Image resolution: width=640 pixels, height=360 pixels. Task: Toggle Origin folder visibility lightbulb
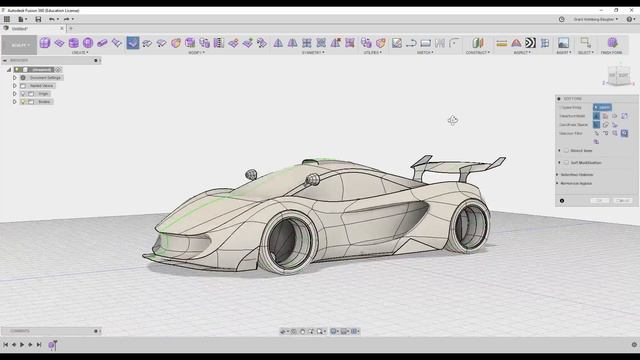(x=23, y=94)
